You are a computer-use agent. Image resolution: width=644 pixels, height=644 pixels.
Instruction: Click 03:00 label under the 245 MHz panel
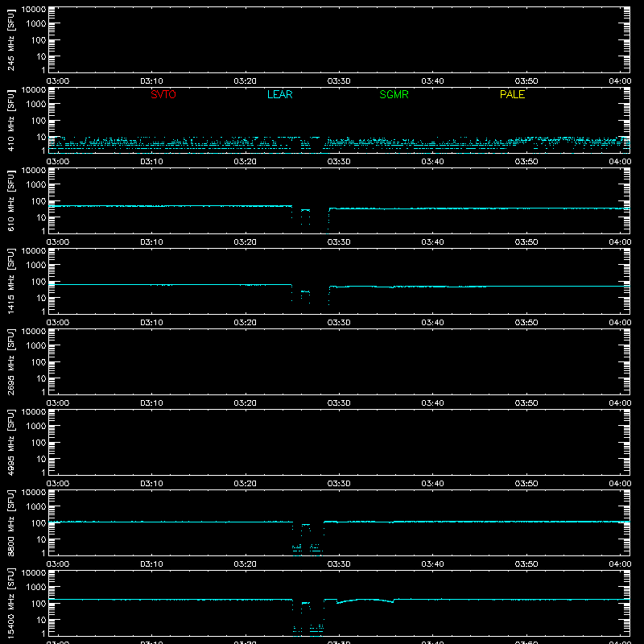(58, 81)
